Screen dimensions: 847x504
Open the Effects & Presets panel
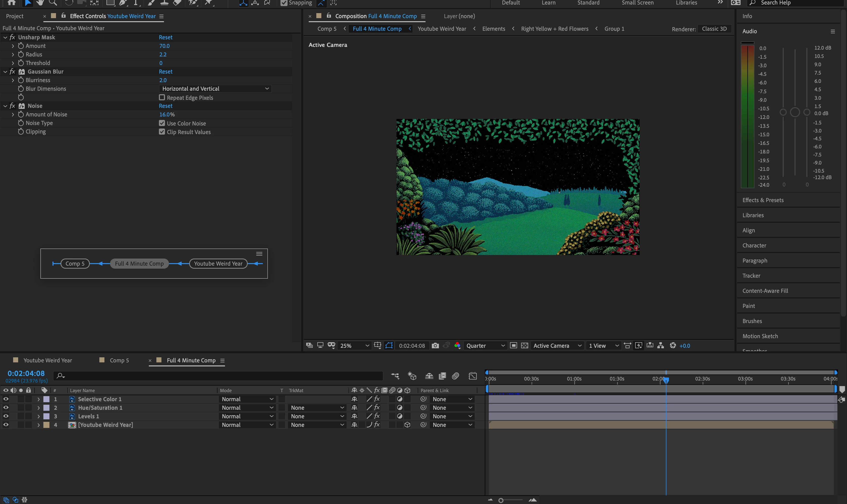(763, 200)
